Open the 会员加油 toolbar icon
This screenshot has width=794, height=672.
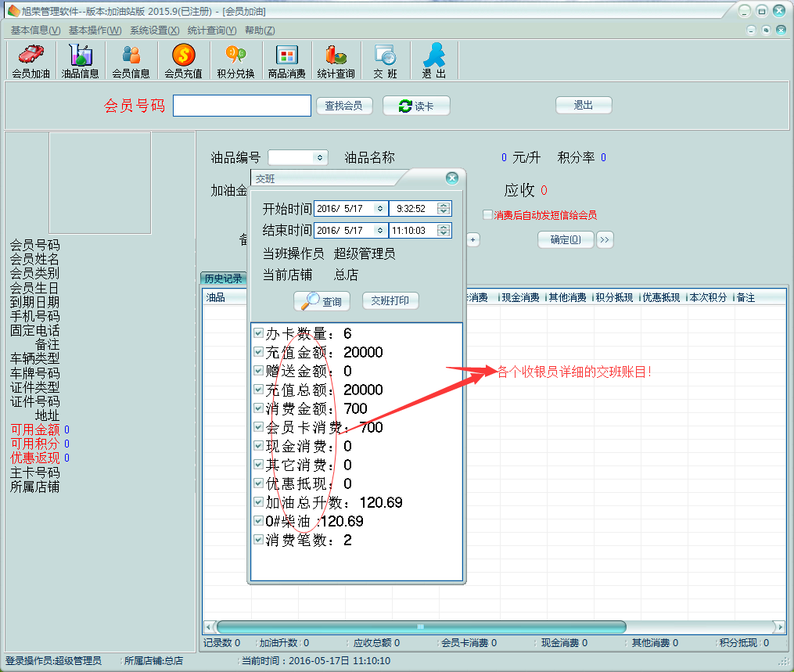31,61
